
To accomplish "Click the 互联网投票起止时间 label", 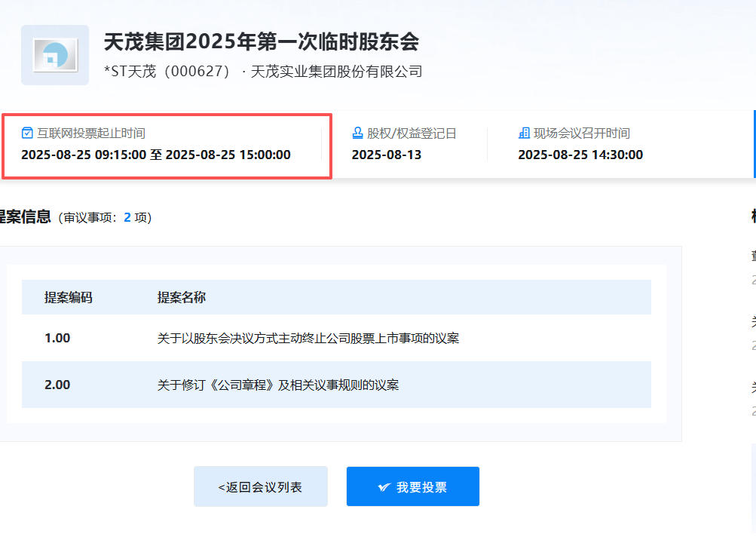I will click(x=91, y=133).
